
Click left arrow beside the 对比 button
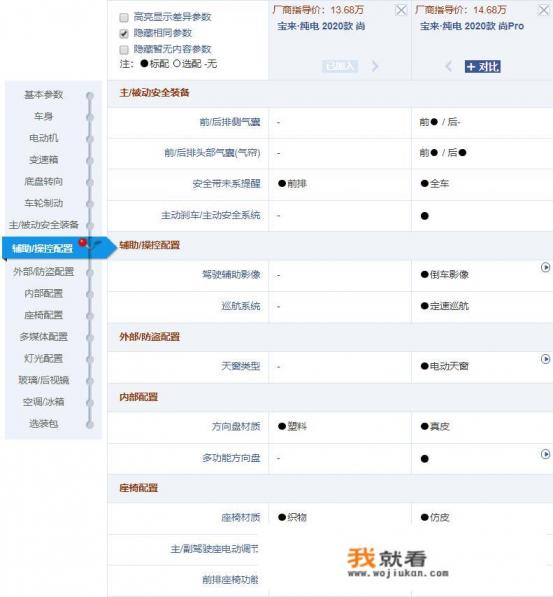point(449,67)
